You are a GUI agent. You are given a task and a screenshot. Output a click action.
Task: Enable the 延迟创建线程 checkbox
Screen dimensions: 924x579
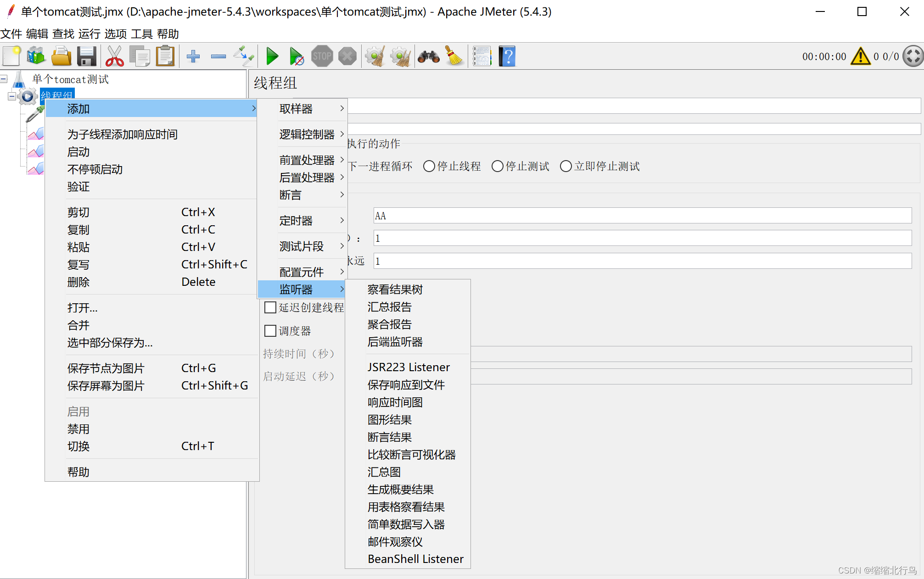click(x=270, y=307)
